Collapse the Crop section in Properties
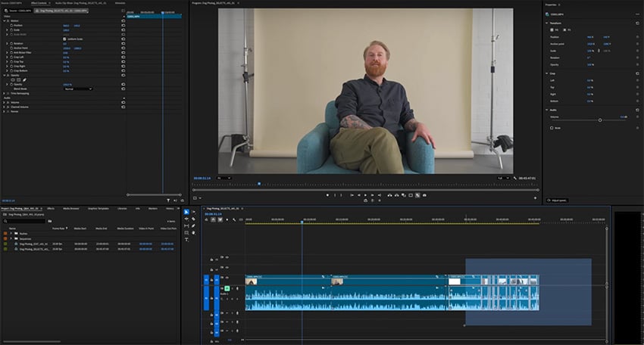The height and width of the screenshot is (345, 644). click(x=547, y=74)
